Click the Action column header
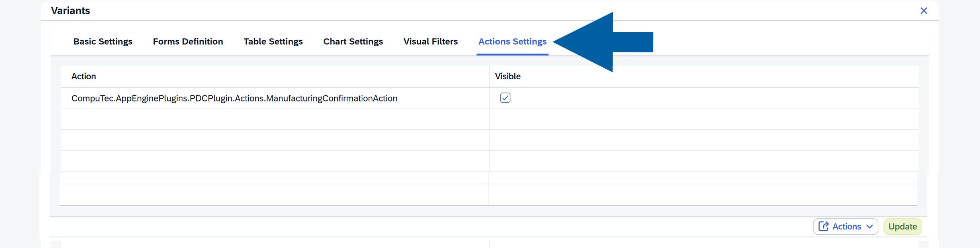The image size is (980, 248). pyautogui.click(x=84, y=76)
